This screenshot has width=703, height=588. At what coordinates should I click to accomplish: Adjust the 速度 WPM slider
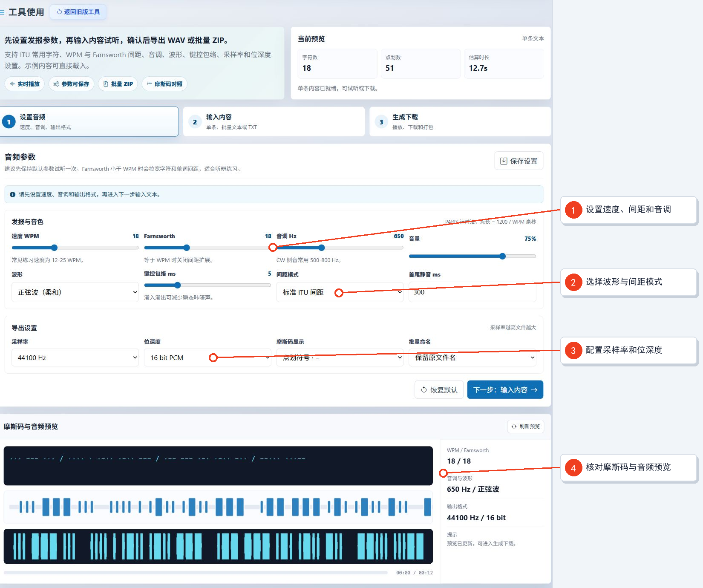(75, 248)
